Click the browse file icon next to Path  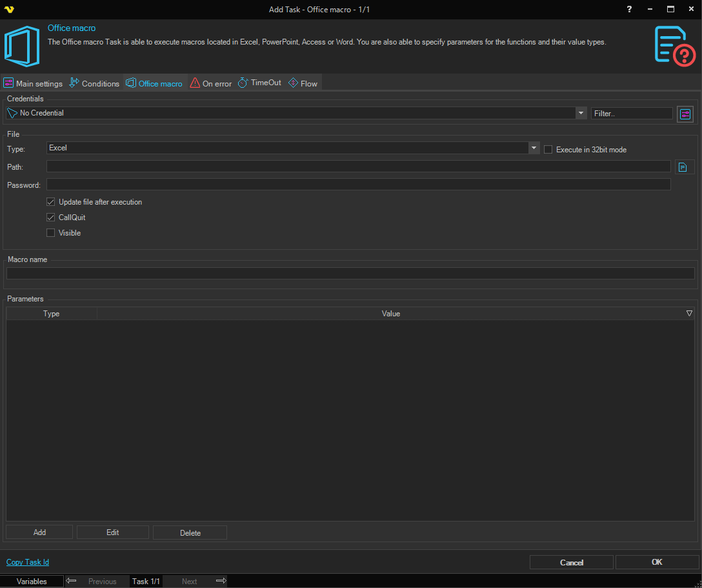684,167
